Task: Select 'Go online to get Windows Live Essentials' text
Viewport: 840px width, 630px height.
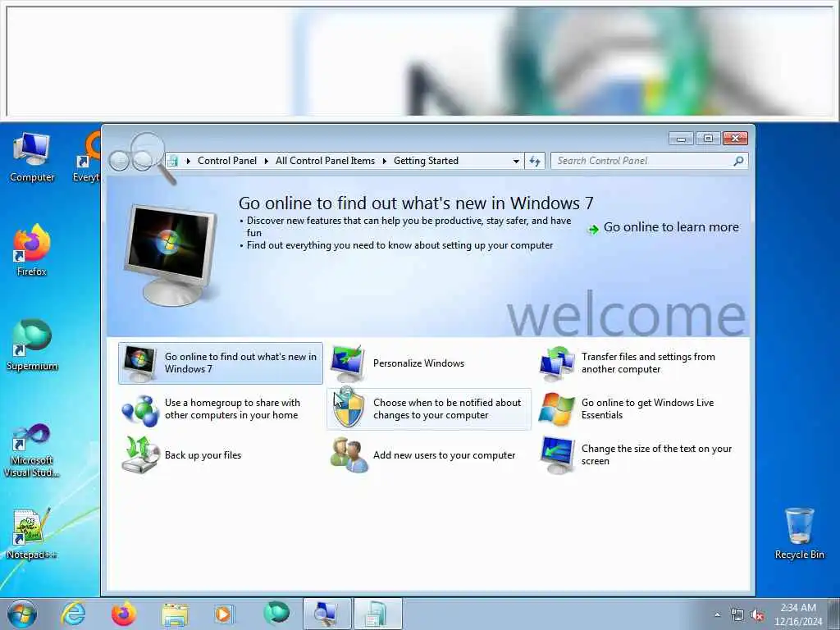Action: [648, 409]
